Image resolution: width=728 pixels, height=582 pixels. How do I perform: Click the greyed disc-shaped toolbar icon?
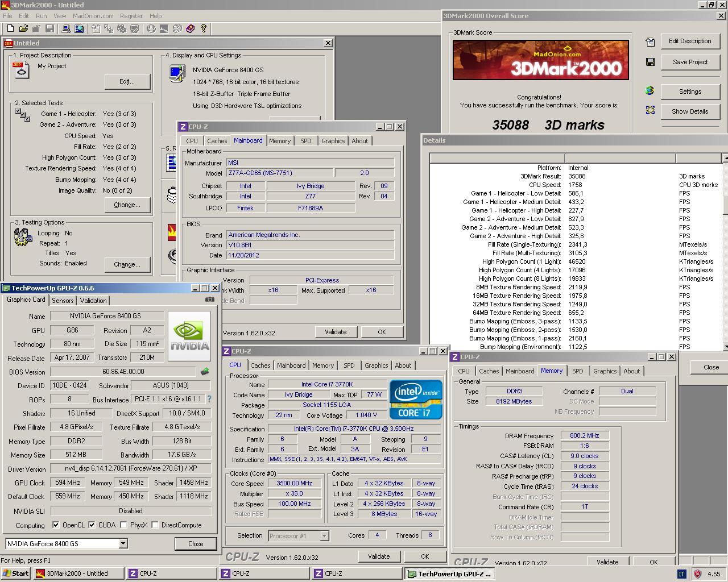[x=151, y=28]
